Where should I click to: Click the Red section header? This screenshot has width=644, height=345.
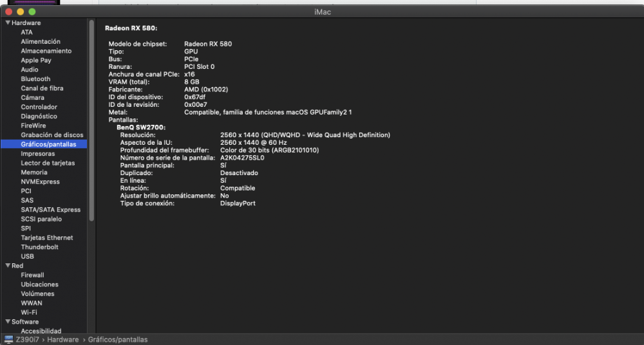pyautogui.click(x=17, y=266)
